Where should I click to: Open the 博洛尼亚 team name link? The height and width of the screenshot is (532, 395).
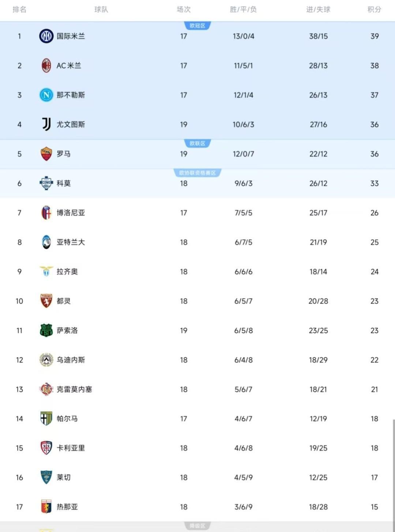click(71, 213)
